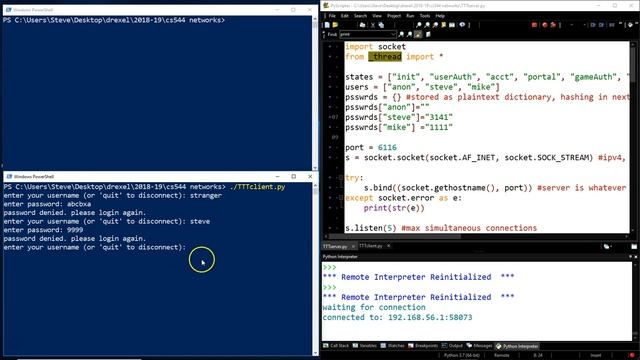Viewport: 640px width, 360px height.
Task: Click 'connected to: 192.168.56.1:58073' in interpreter
Action: click(397, 318)
